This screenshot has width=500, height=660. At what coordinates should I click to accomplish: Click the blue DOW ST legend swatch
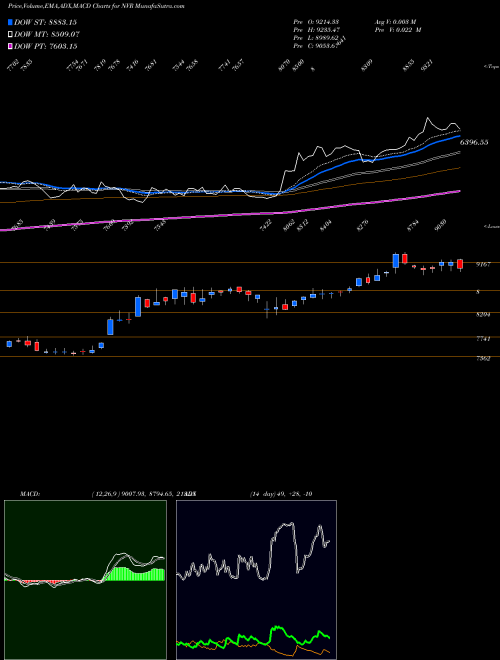click(11, 22)
